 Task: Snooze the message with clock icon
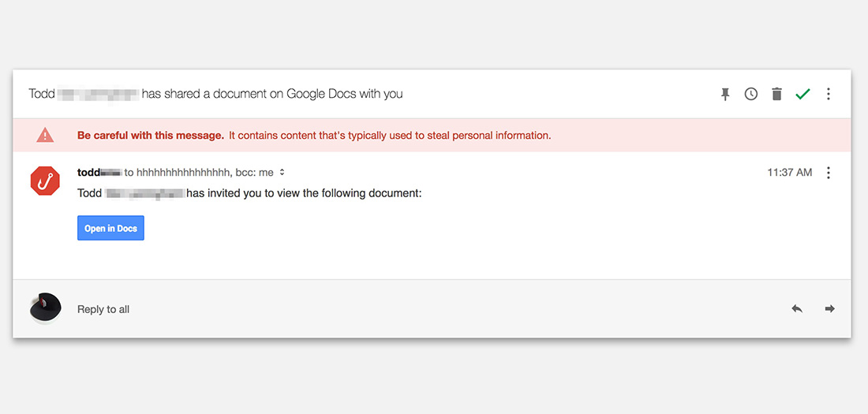pyautogui.click(x=751, y=94)
